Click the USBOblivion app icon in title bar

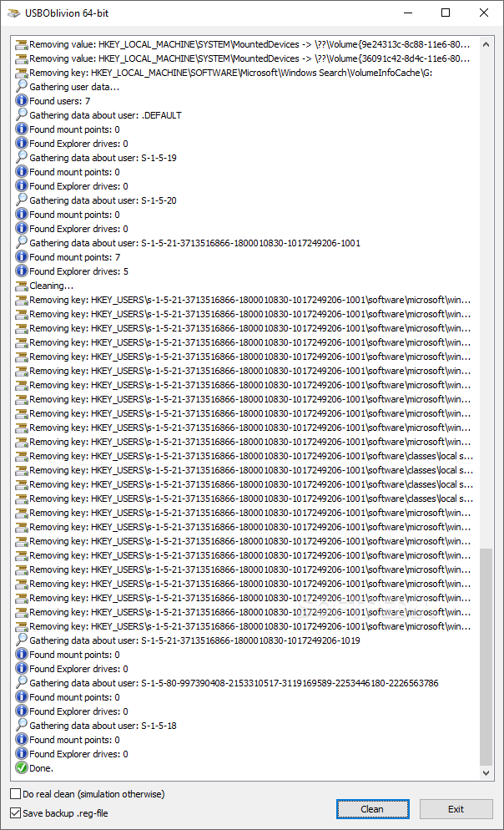[x=13, y=13]
